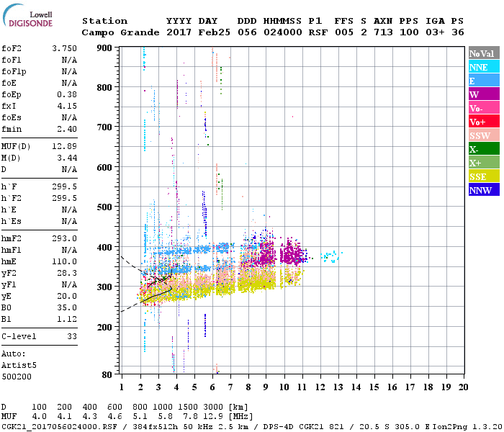This screenshot has width=504, height=432.
Task: Pick the E direction legend swatch
Action: pyautogui.click(x=482, y=81)
